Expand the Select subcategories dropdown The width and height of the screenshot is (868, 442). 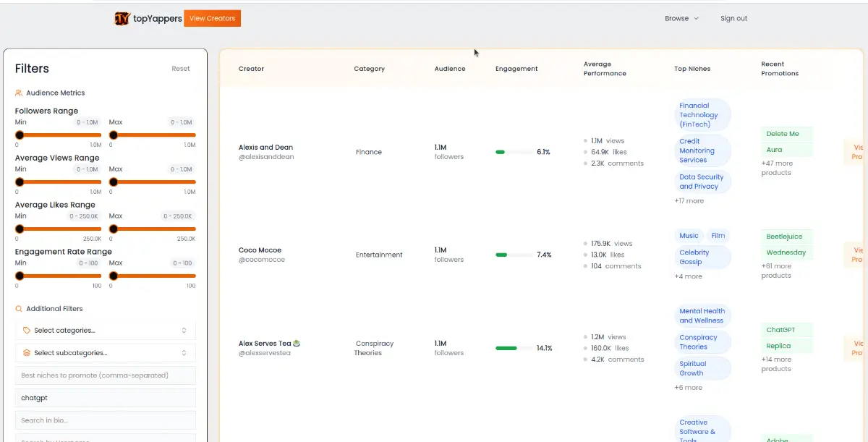106,353
